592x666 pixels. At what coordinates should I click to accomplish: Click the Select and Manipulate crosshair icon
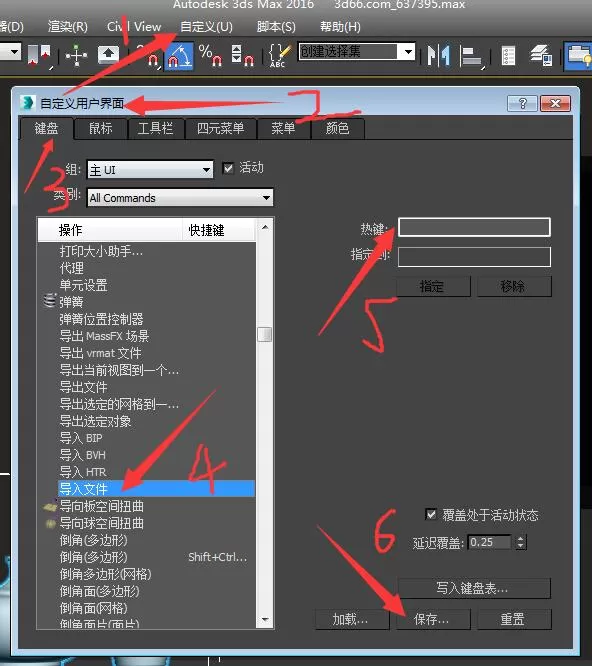[x=76, y=56]
